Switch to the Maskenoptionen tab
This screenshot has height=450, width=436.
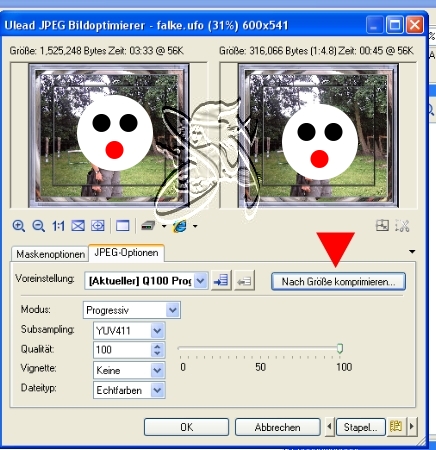(x=50, y=254)
